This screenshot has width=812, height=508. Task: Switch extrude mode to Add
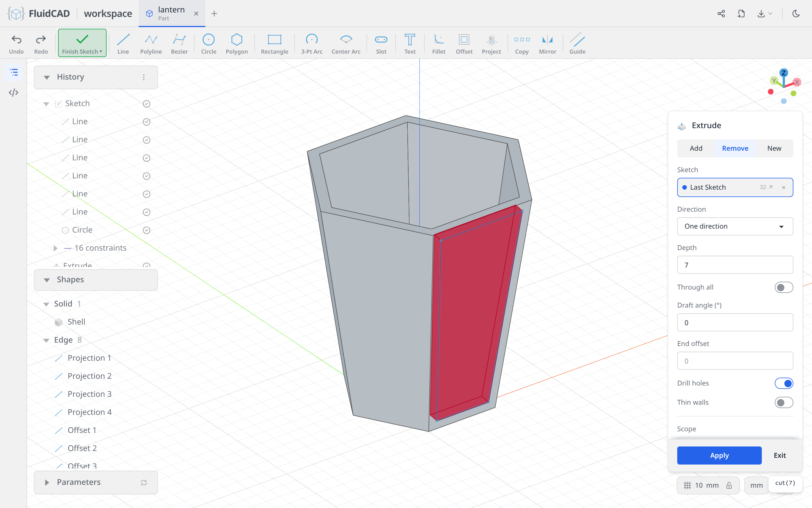click(696, 148)
